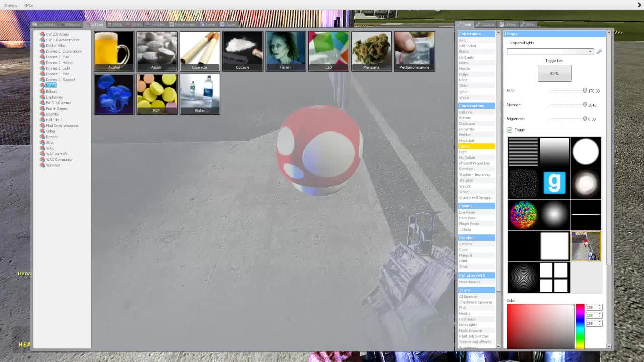Viewport: 644px width, 362px height.
Task: Select the glowing soft circle lamp texture
Action: point(586,184)
